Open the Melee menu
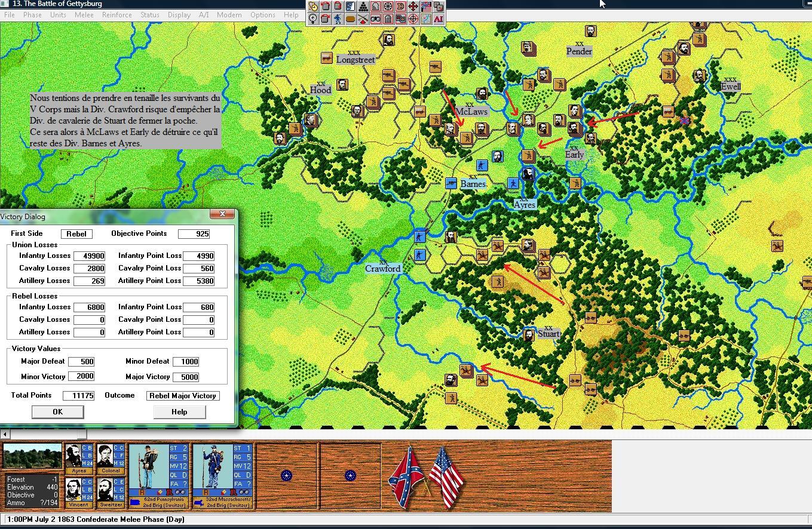 coord(84,14)
